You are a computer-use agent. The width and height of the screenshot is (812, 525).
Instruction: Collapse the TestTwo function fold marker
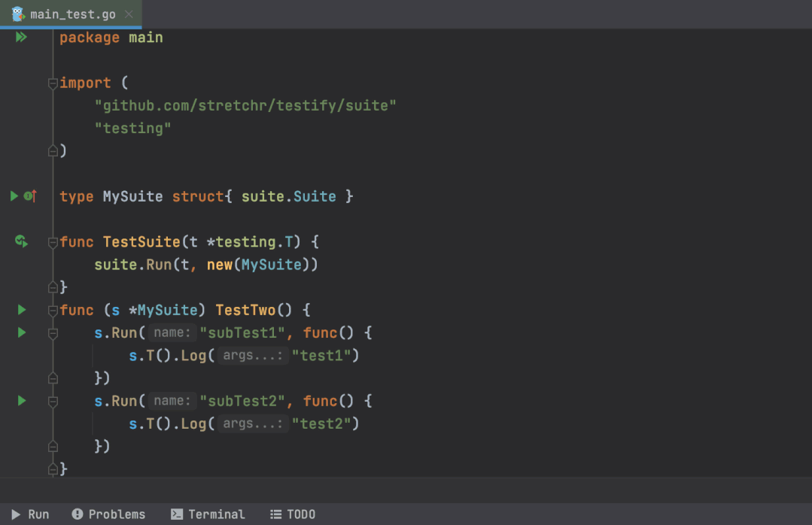pos(53,311)
